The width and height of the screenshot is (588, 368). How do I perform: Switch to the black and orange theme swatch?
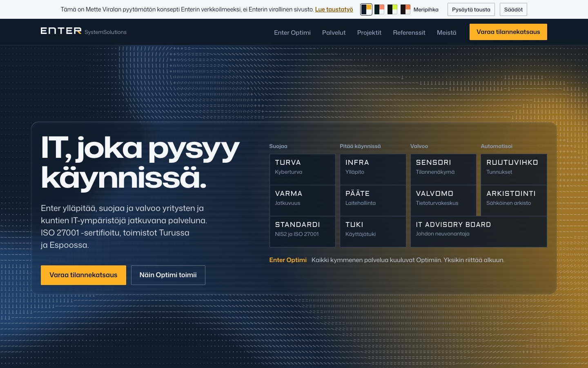[x=405, y=9]
